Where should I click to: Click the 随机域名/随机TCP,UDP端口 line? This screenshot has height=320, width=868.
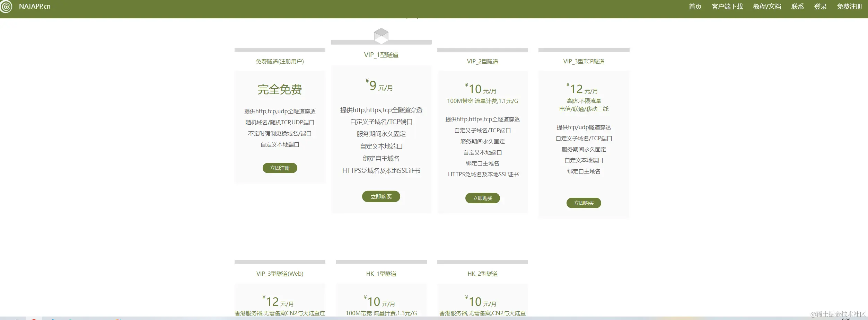[x=280, y=122]
